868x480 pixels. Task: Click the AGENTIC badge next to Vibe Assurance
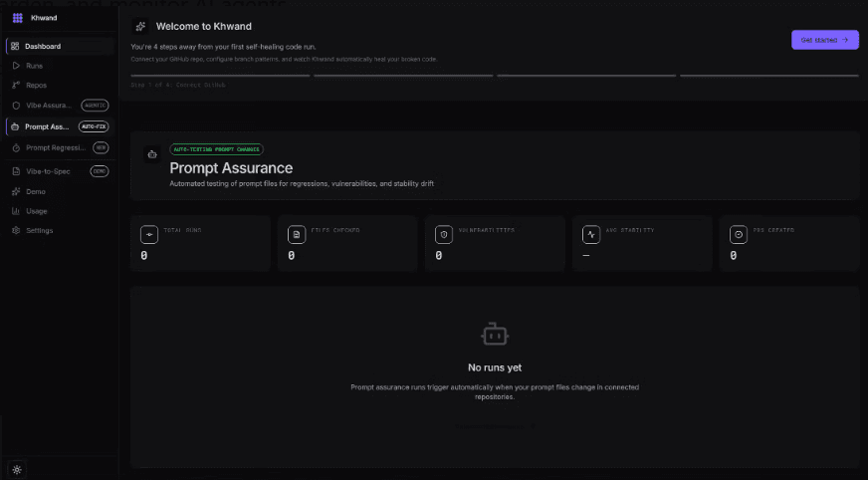tap(96, 106)
